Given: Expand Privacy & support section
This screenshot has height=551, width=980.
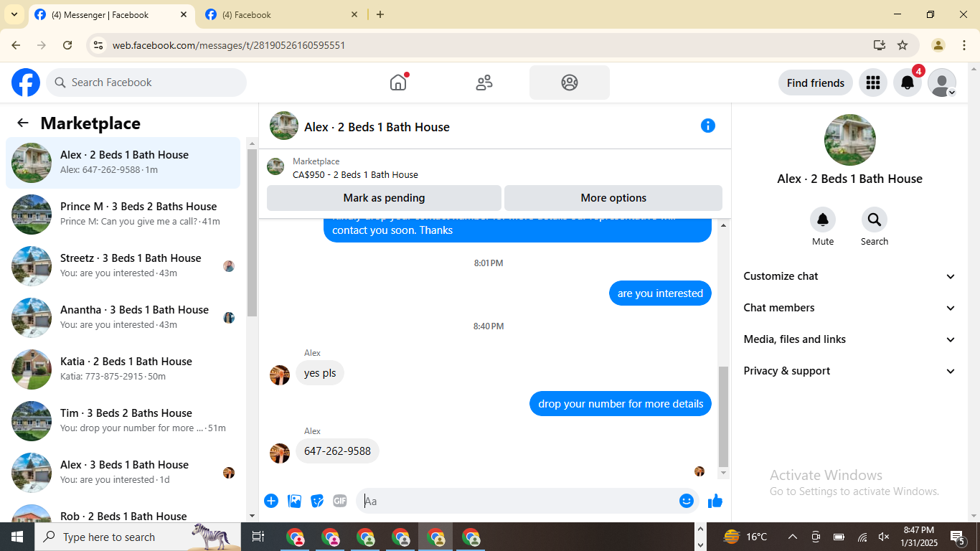Looking at the screenshot, I should pos(850,371).
